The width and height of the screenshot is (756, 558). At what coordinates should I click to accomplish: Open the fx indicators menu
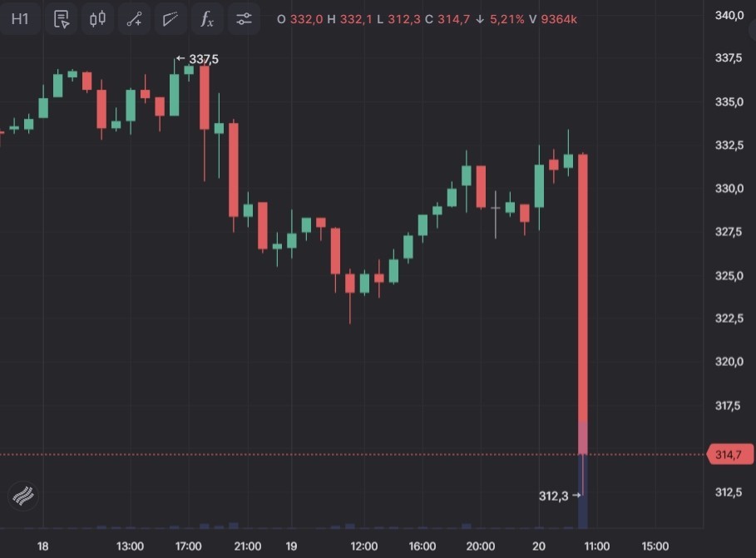click(207, 19)
